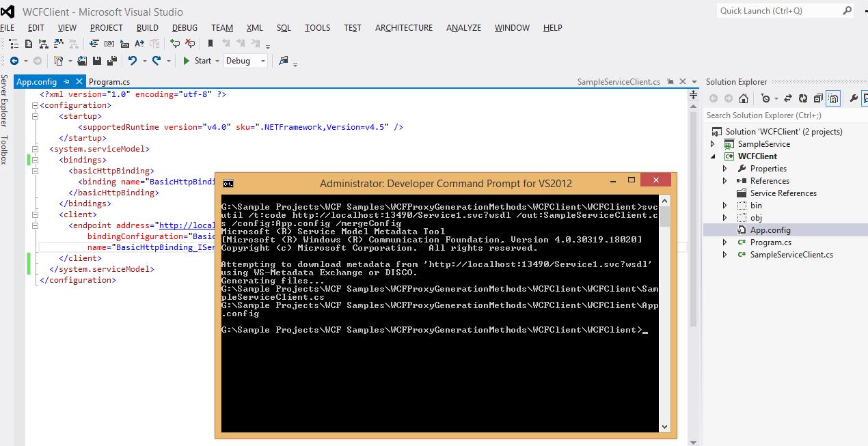Click the New Project toolbar icon
Image resolution: width=868 pixels, height=446 pixels.
[x=58, y=61]
